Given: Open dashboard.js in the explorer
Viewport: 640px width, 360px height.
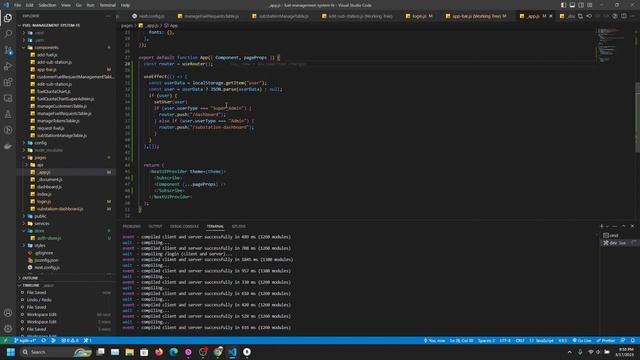Looking at the screenshot, I should coord(66,187).
